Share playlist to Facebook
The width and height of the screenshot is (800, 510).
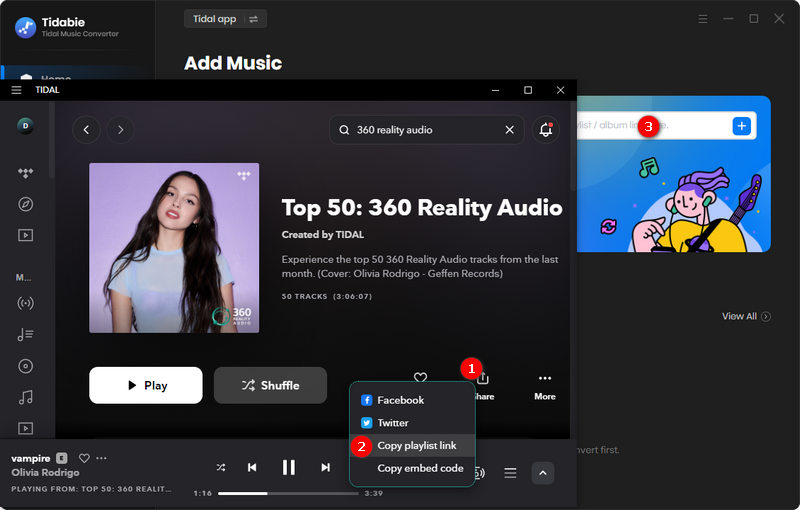click(412, 400)
